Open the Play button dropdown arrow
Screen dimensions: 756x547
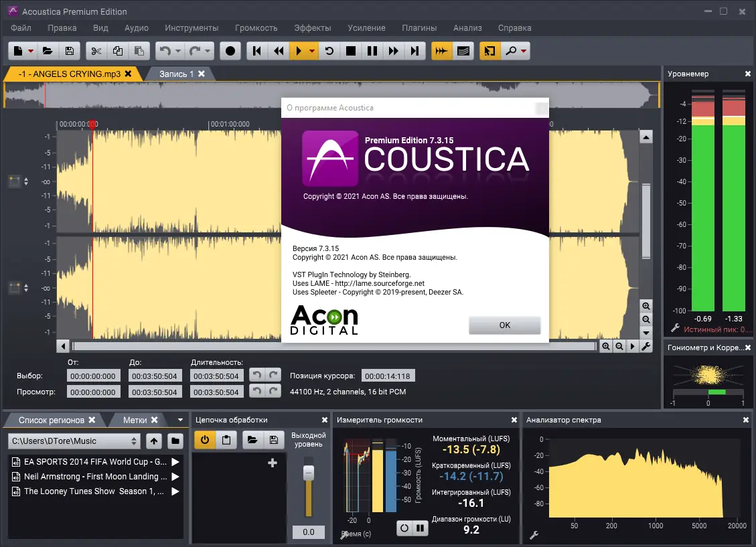click(312, 51)
